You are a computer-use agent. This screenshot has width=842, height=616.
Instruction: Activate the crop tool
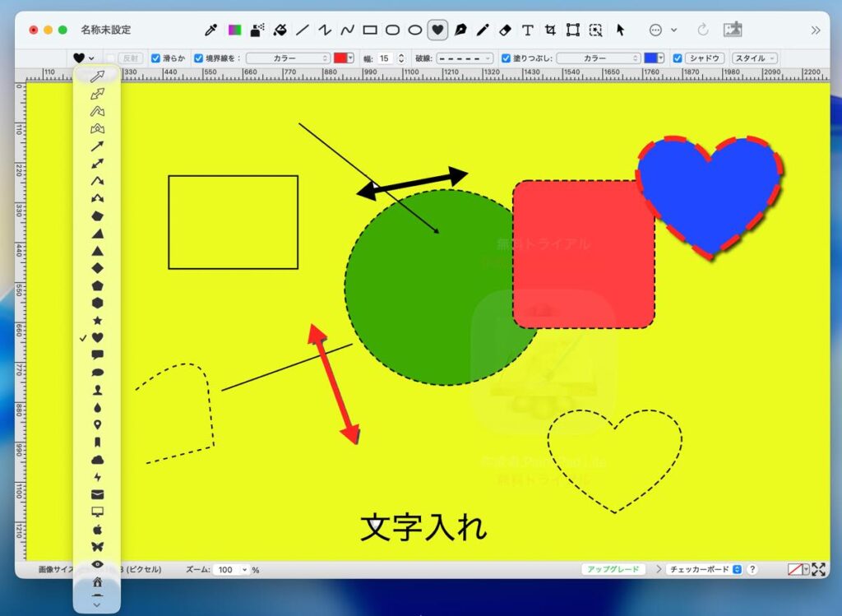click(x=550, y=30)
